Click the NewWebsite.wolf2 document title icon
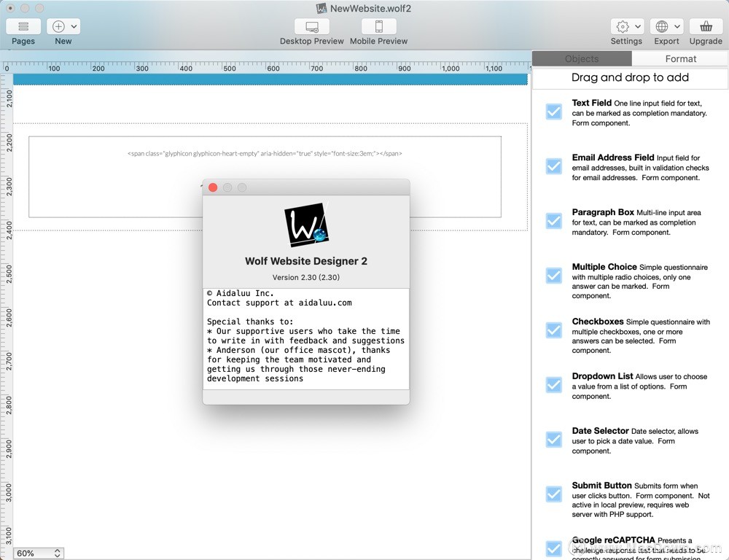Image resolution: width=729 pixels, height=560 pixels. 321,8
